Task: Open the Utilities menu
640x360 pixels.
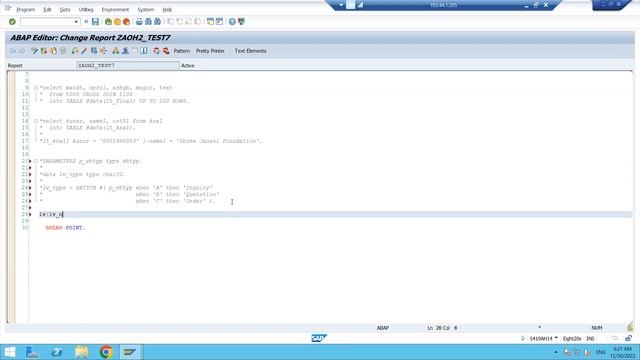Action: tap(86, 9)
